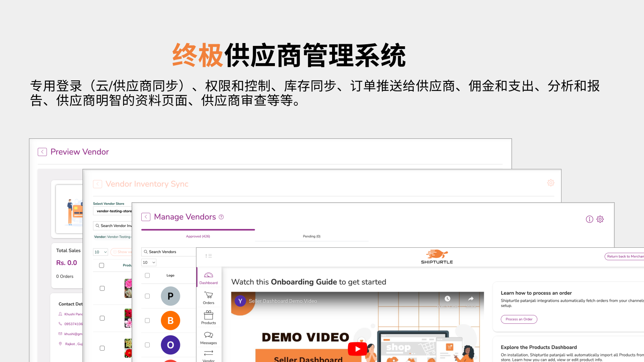This screenshot has width=644, height=362.
Task: Open the Products box icon
Action: pyautogui.click(x=208, y=315)
